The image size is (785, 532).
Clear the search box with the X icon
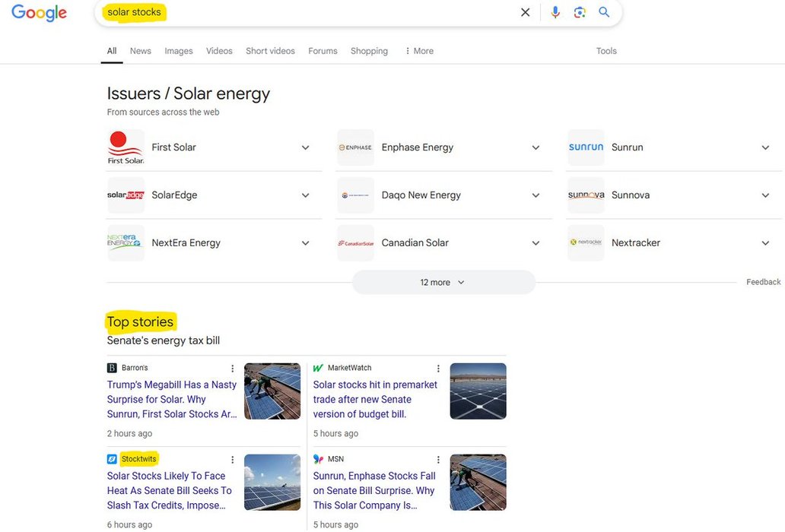coord(525,12)
